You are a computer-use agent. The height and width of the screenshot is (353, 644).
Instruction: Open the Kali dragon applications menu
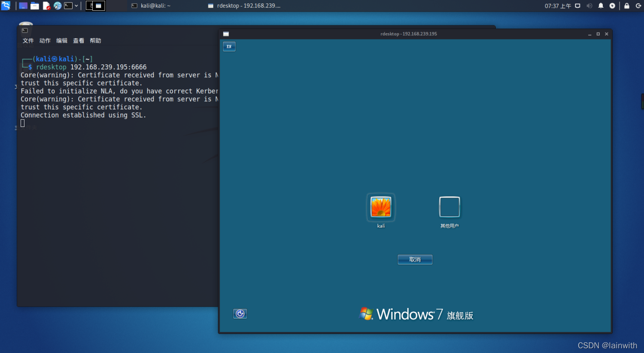click(x=6, y=6)
